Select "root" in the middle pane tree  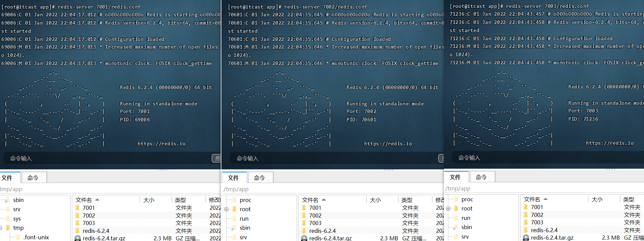[245, 209]
